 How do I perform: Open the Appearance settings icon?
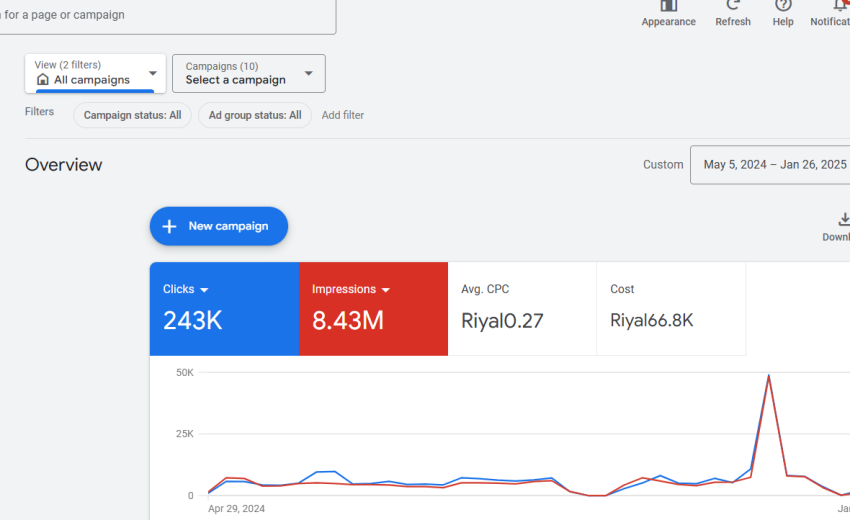tap(668, 6)
